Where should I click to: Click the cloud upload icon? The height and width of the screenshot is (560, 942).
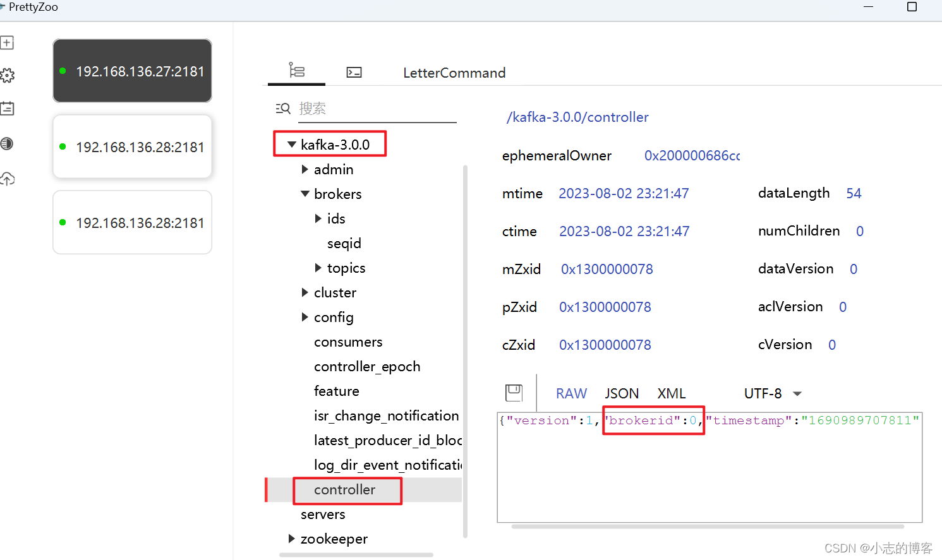[7, 179]
